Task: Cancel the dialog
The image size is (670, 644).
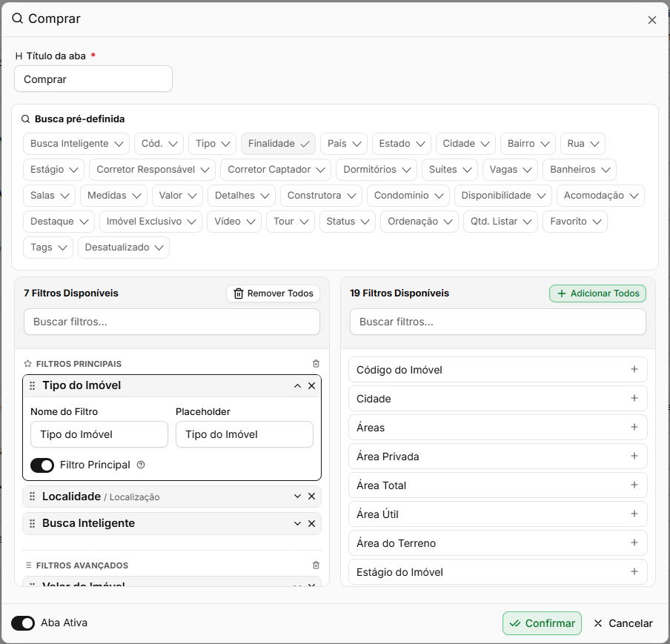Action: coord(623,623)
